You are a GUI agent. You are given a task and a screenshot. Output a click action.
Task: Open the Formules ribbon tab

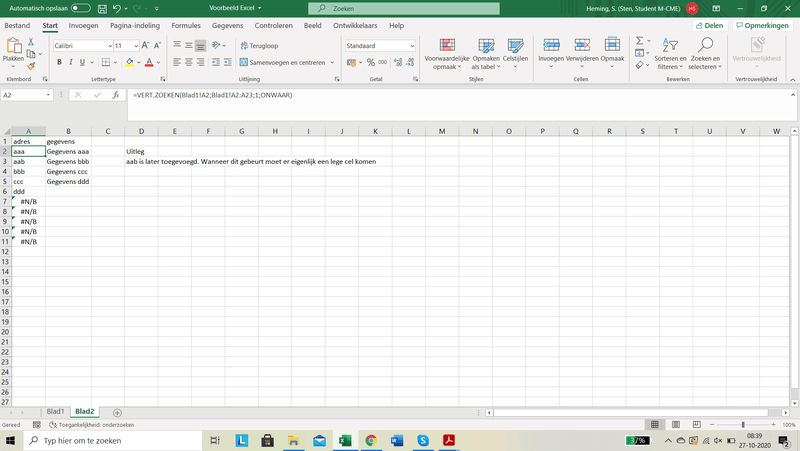coord(185,25)
